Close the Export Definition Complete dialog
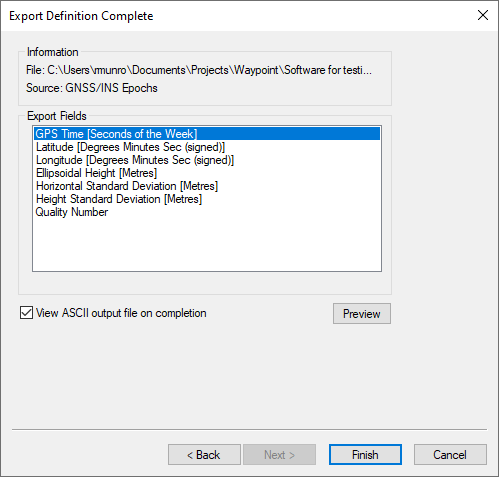 [x=483, y=15]
